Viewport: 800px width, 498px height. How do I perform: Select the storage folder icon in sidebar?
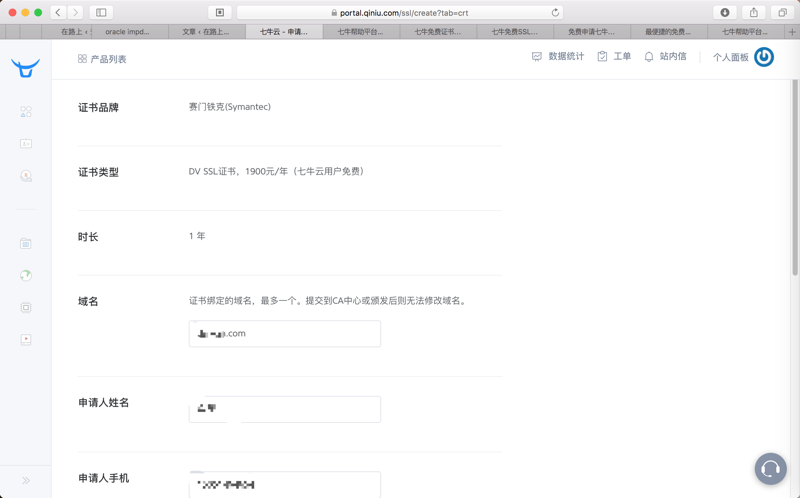click(x=26, y=243)
